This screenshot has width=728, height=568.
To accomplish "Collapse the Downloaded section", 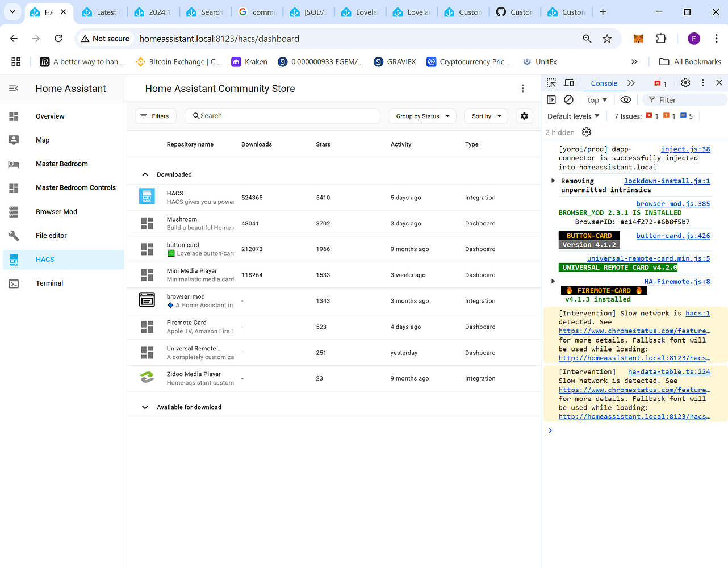I will 145,174.
